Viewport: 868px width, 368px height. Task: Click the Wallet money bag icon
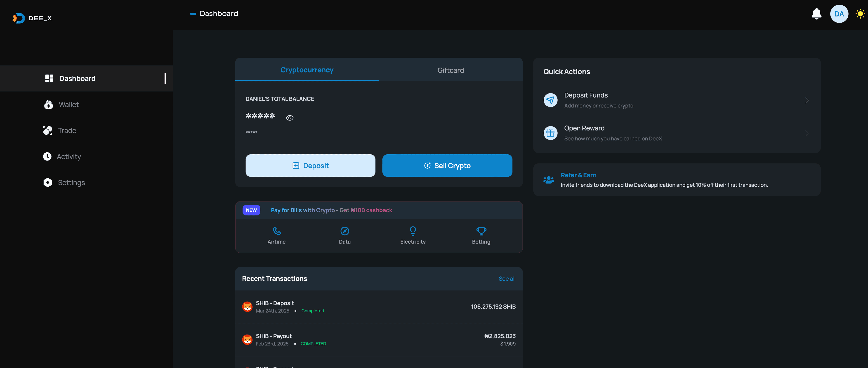click(x=49, y=104)
